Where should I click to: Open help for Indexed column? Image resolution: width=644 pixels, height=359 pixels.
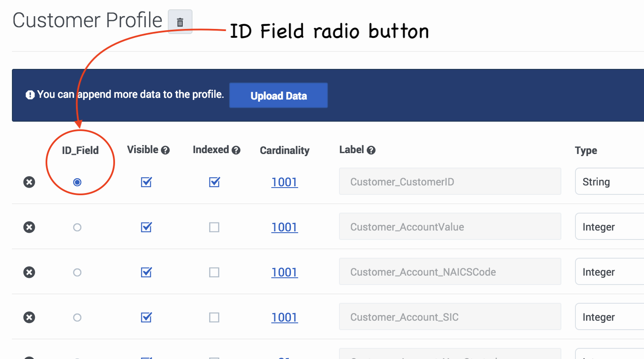tap(236, 150)
